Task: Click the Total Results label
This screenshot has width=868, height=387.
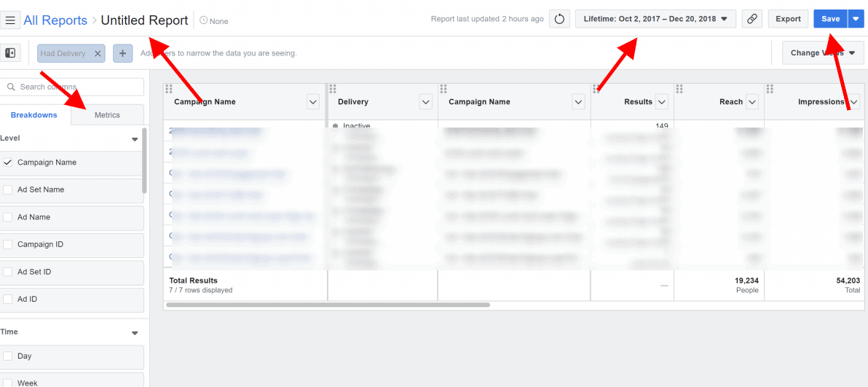Action: [x=193, y=281]
